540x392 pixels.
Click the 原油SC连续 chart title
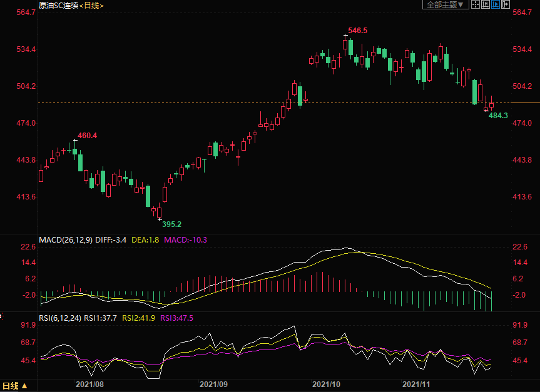pyautogui.click(x=58, y=6)
